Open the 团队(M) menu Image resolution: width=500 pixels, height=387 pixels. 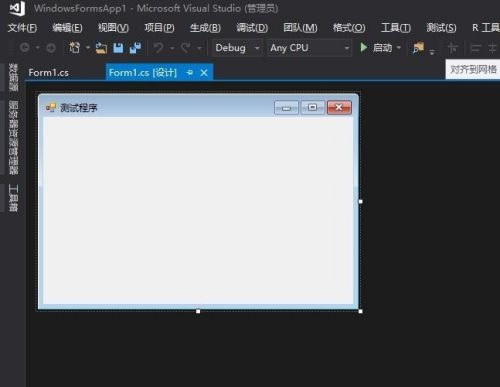coord(300,28)
